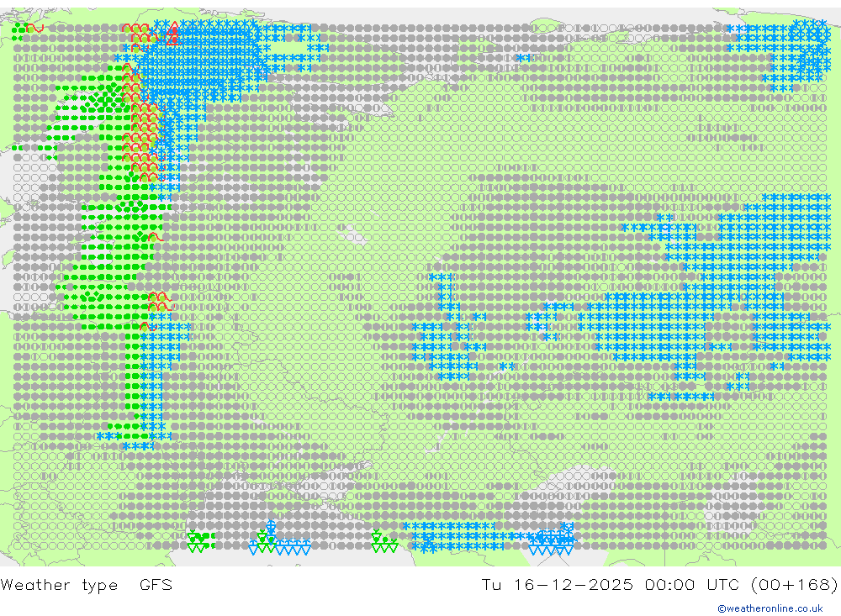
Task: Click the weatheronline.co.uk copyright link
Action: [x=770, y=608]
